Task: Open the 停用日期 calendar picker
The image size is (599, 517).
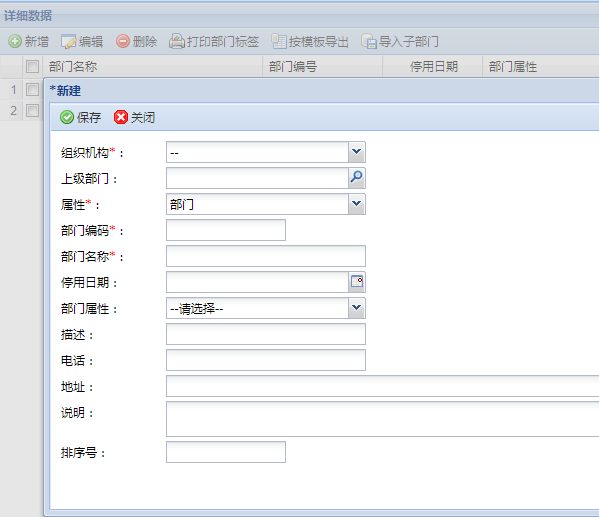Action: click(357, 282)
